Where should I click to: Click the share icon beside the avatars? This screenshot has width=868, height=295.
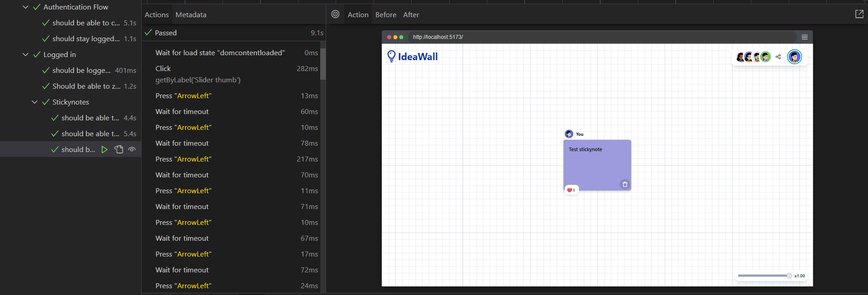pos(778,57)
